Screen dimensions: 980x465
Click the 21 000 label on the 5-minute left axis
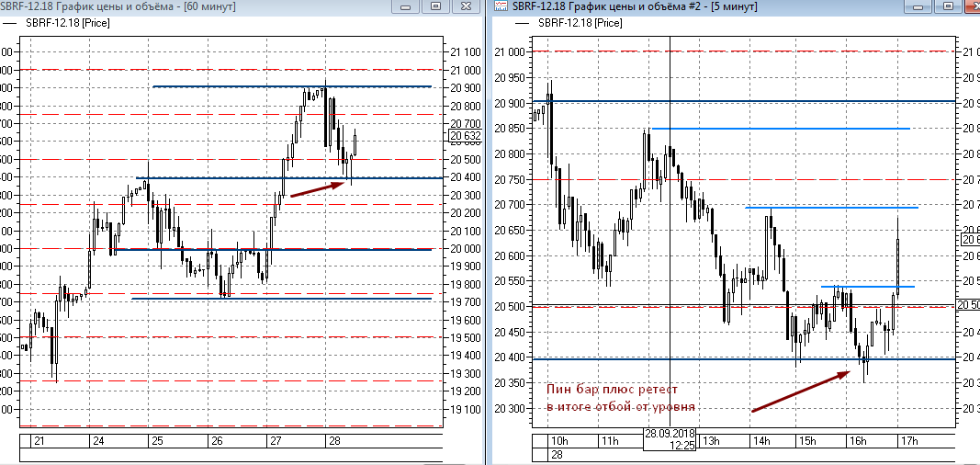pos(510,51)
